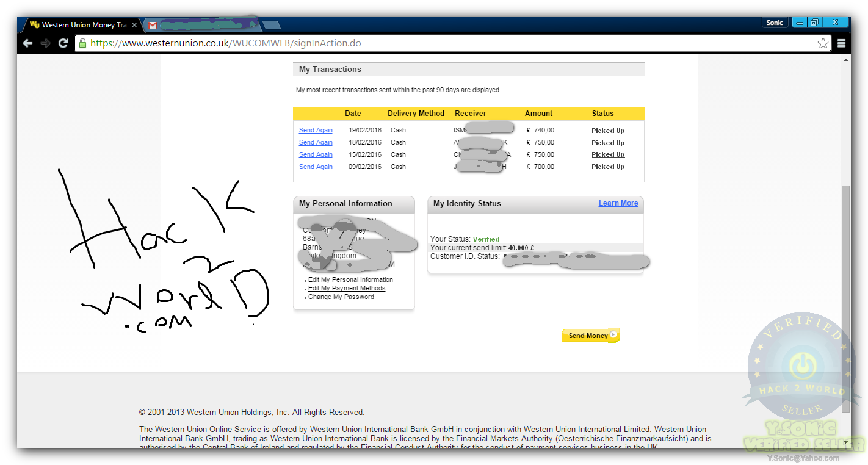The width and height of the screenshot is (868, 465).
Task: Open Picked Up status of the £700,00 transfer
Action: coord(608,167)
